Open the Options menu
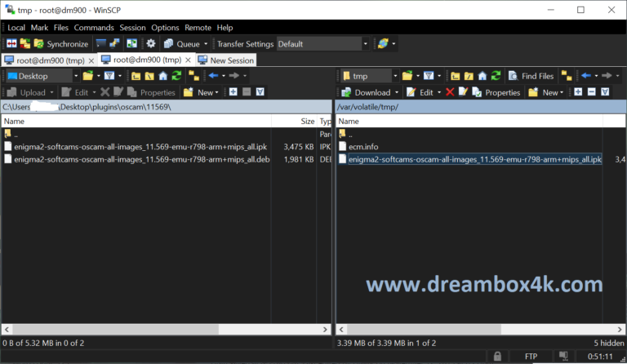 point(165,28)
